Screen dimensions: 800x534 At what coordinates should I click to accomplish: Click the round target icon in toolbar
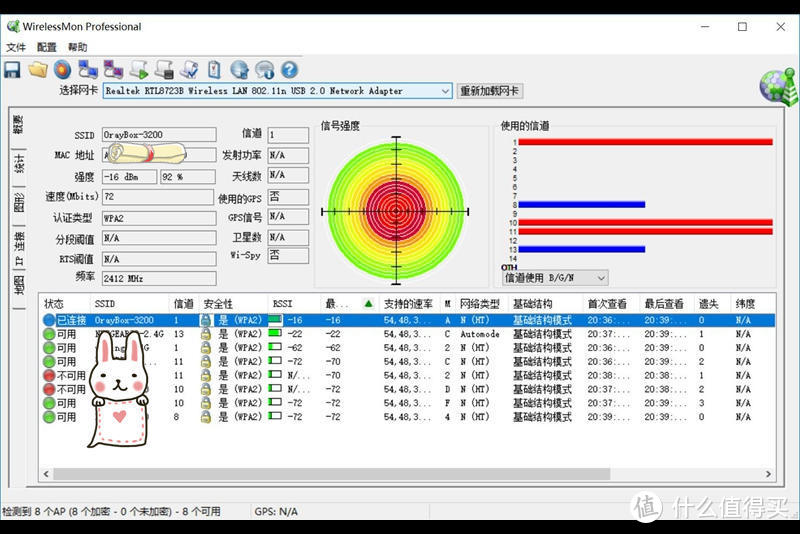(x=62, y=70)
